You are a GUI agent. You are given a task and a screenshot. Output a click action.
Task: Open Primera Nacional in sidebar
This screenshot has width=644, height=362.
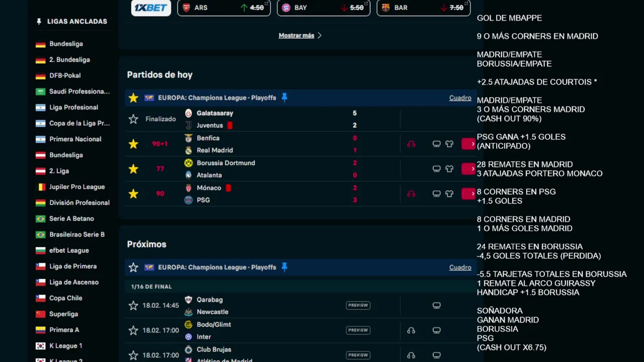(75, 139)
